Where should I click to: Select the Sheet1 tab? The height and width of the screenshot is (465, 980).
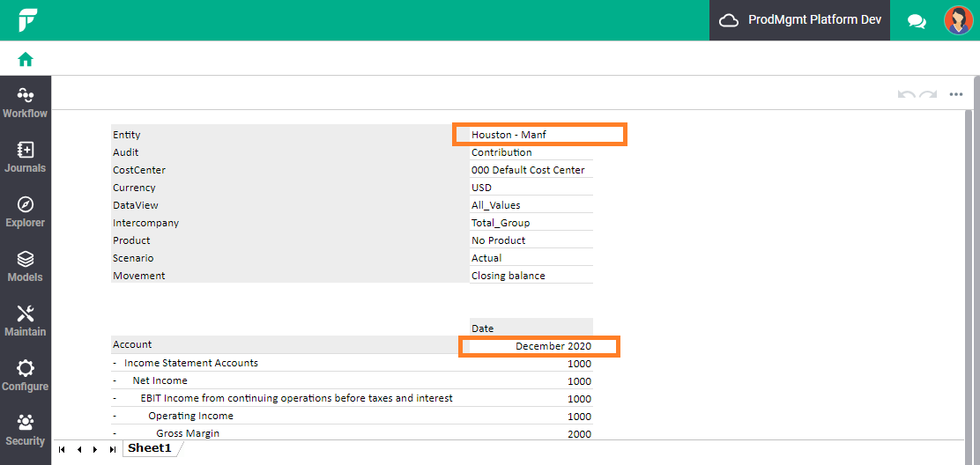tap(149, 448)
